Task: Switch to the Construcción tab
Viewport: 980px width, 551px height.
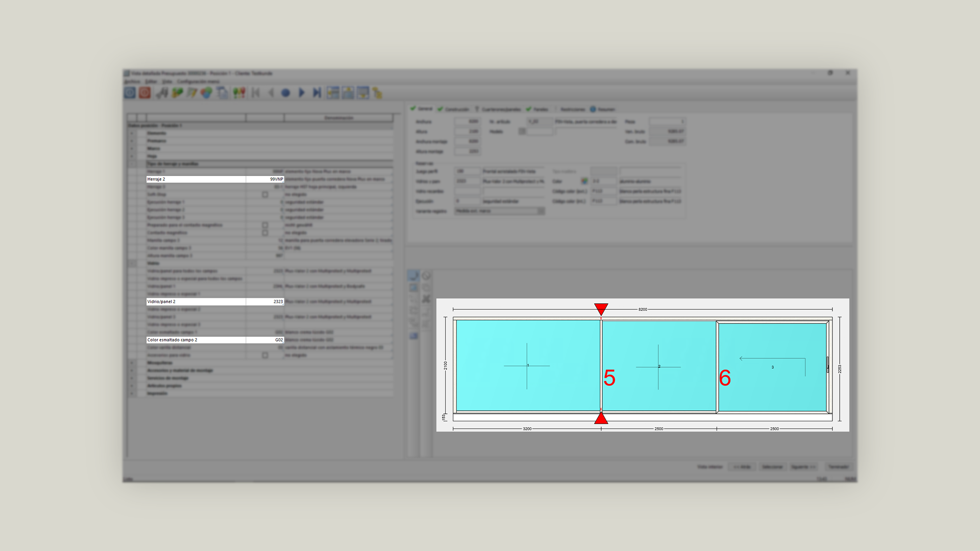Action: click(453, 109)
